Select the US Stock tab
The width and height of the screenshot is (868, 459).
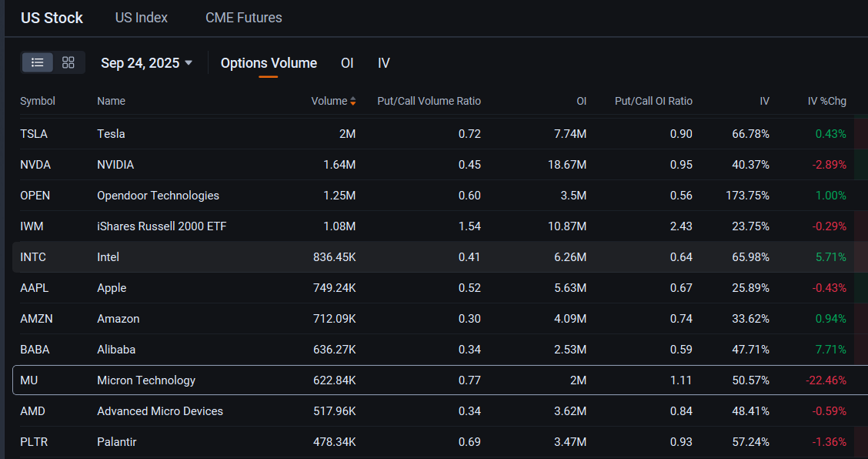pyautogui.click(x=52, y=17)
